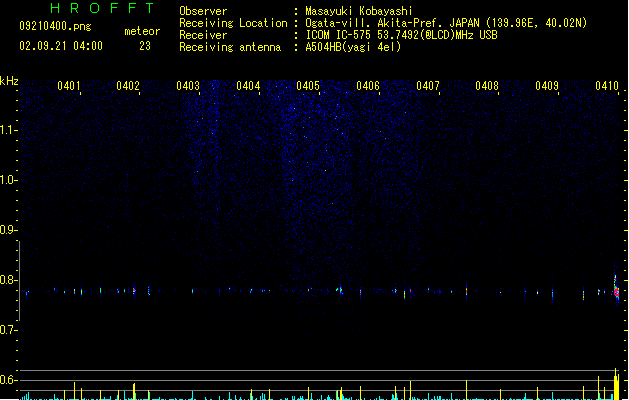Click the 0406 time marker
This screenshot has height=400, width=629.
click(x=368, y=86)
